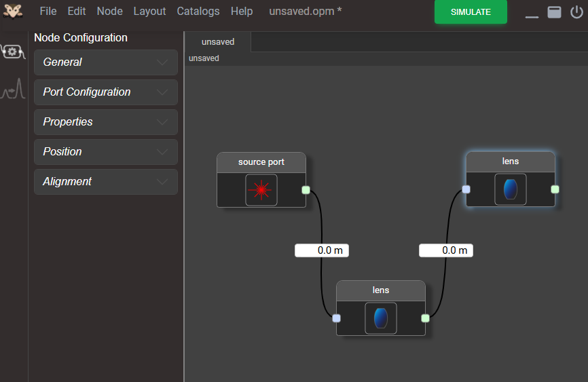
Task: Open the Node menu
Action: [x=109, y=12]
